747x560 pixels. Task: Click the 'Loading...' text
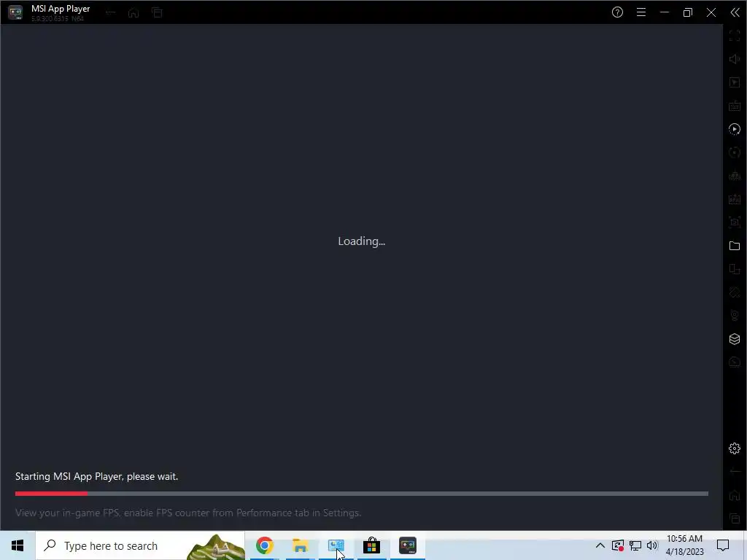click(362, 241)
